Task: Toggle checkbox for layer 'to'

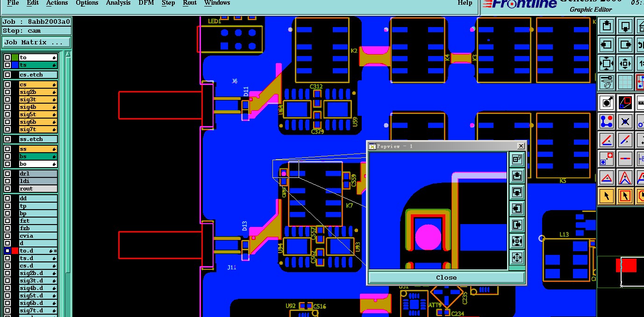Action: (x=7, y=57)
